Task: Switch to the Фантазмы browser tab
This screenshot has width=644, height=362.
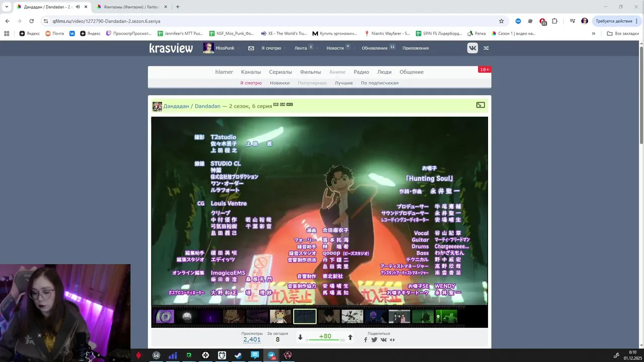Action: 131,7
